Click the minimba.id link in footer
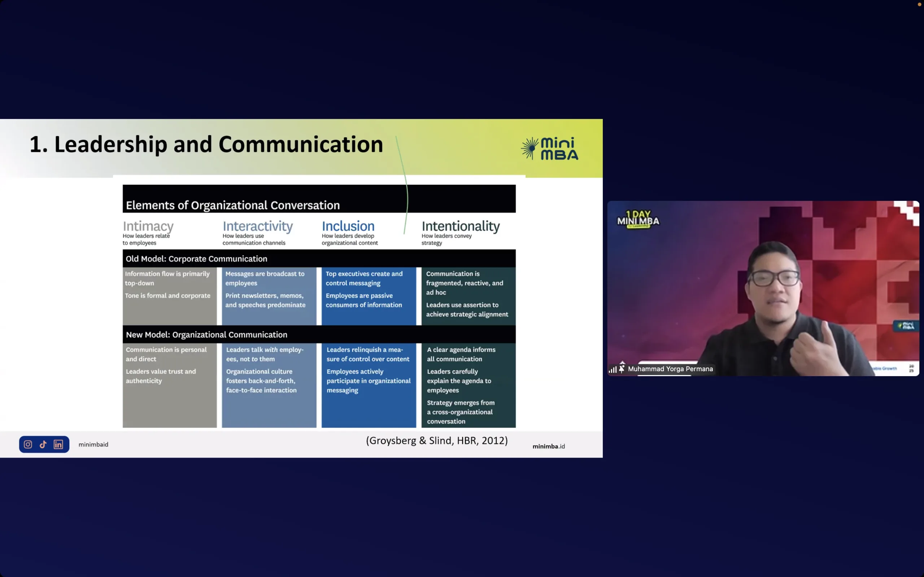The image size is (924, 577). (x=548, y=446)
